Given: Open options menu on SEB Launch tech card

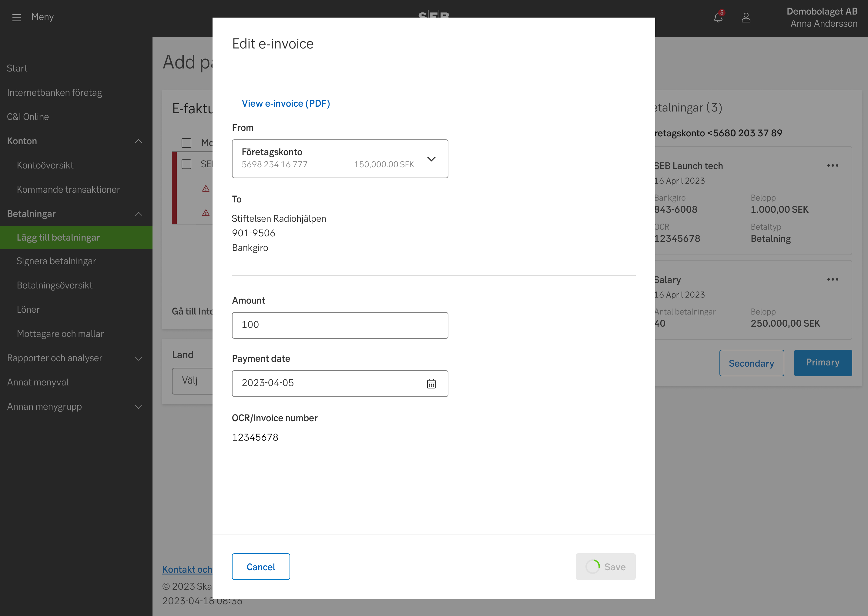Looking at the screenshot, I should [833, 165].
